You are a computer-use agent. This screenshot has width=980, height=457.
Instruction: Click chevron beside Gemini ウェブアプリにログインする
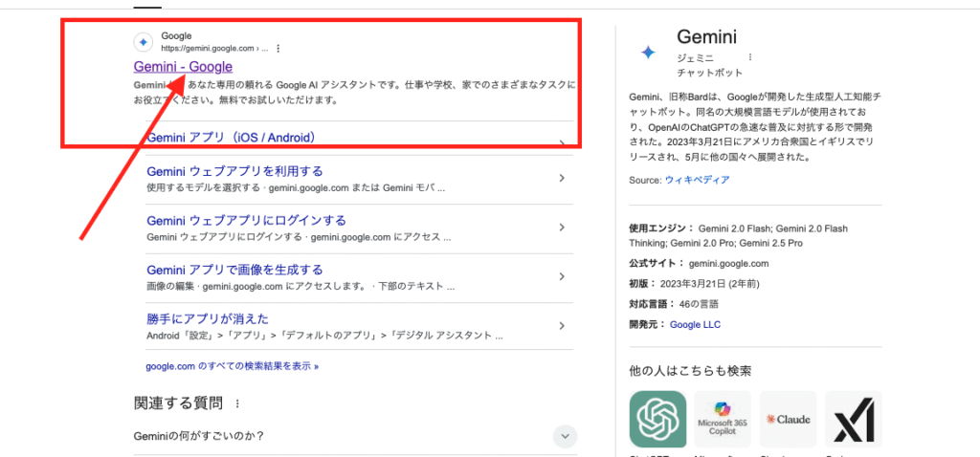click(x=562, y=228)
